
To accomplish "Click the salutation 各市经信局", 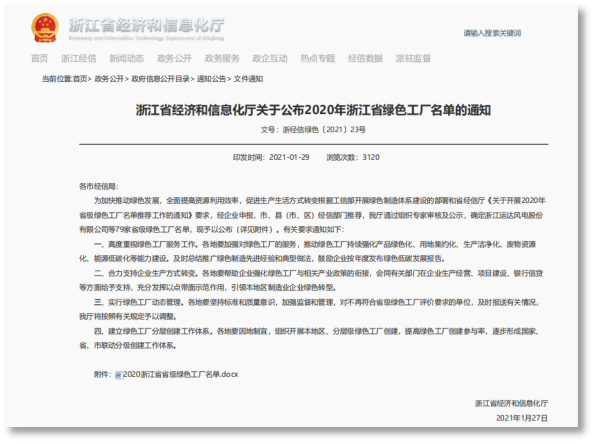I will 99,186.
